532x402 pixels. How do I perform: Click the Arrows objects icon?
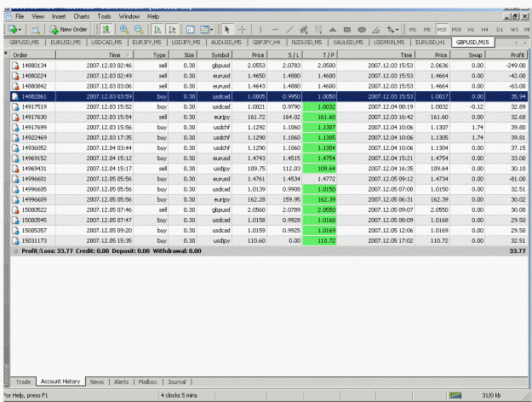391,30
